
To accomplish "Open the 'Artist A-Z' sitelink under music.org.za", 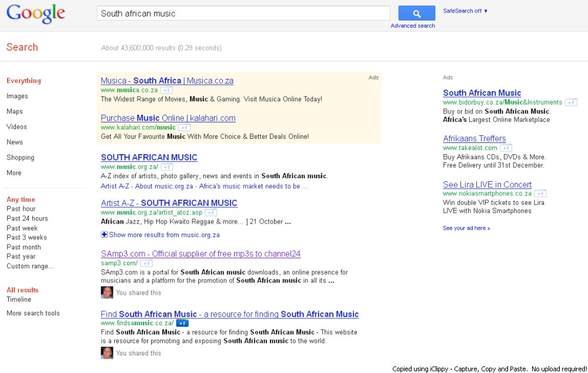I will (x=115, y=186).
